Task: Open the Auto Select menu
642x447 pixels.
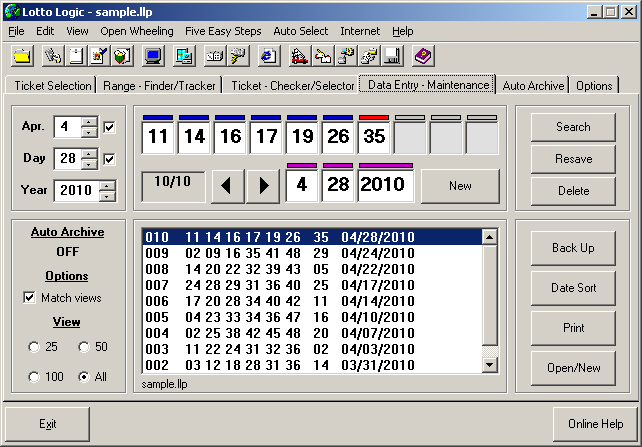Action: tap(301, 31)
